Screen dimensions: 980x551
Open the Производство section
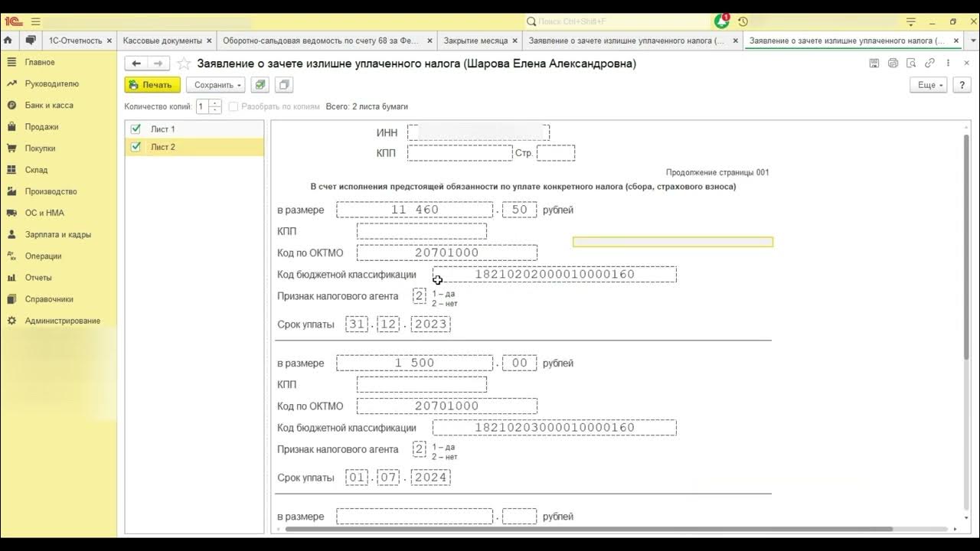point(51,191)
